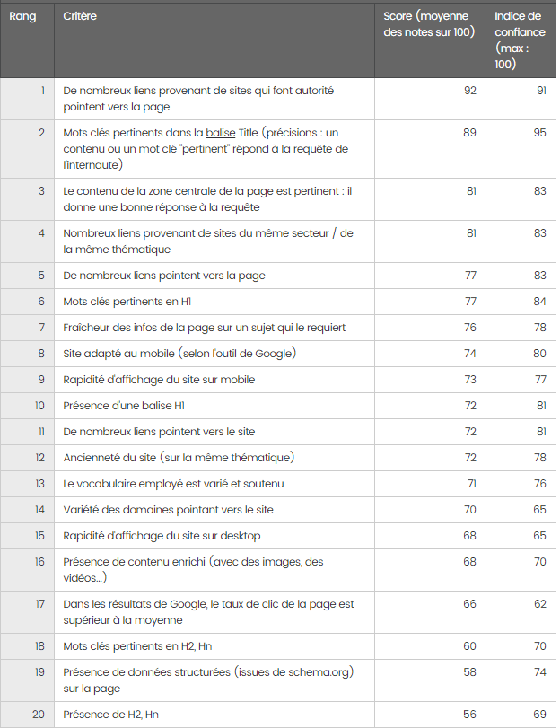This screenshot has height=728, width=560.
Task: Click the "Critère" column header
Action: click(81, 16)
